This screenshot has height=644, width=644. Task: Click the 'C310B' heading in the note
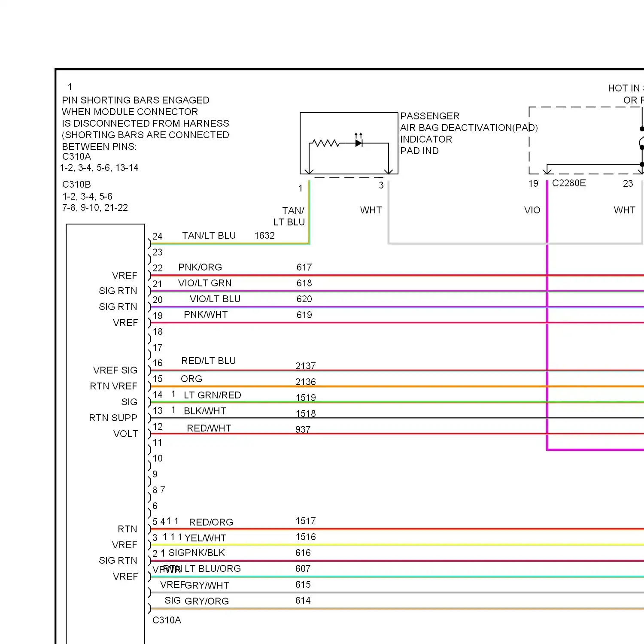[x=77, y=185]
